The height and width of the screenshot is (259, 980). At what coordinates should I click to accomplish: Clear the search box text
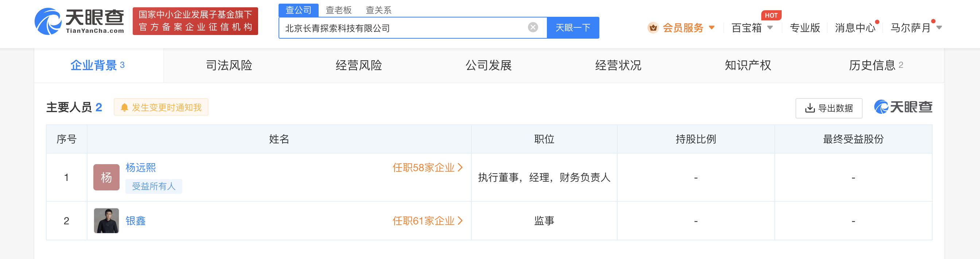[533, 27]
